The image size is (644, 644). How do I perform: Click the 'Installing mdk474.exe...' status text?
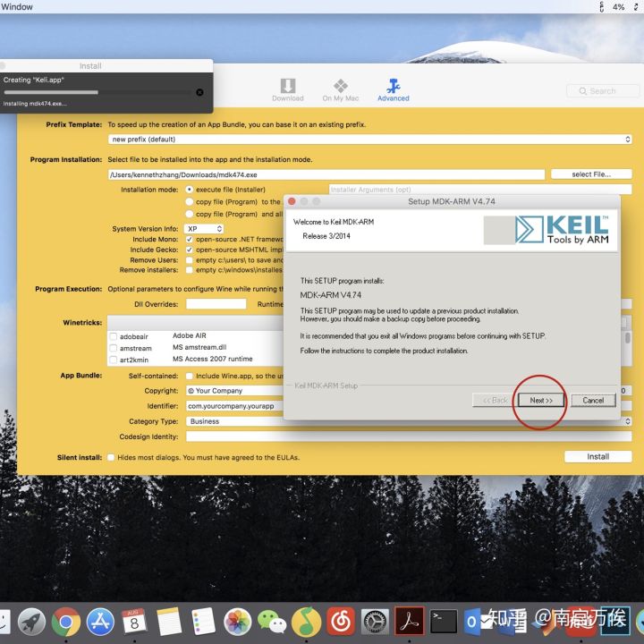[35, 104]
